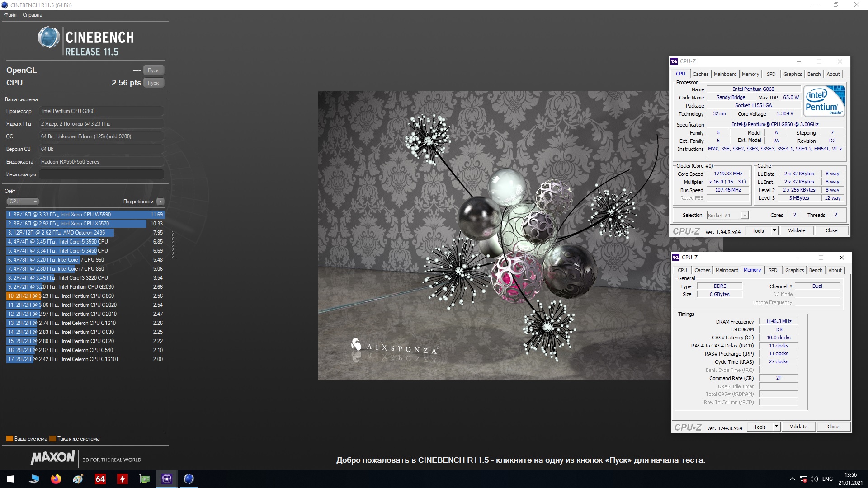Select highlighted row Intel Pentium CPU G860
Screen dimensions: 868x488
tap(85, 296)
